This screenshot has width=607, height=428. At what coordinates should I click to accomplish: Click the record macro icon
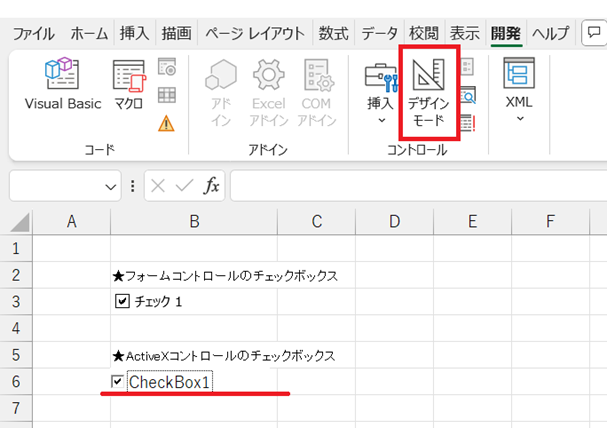(167, 68)
